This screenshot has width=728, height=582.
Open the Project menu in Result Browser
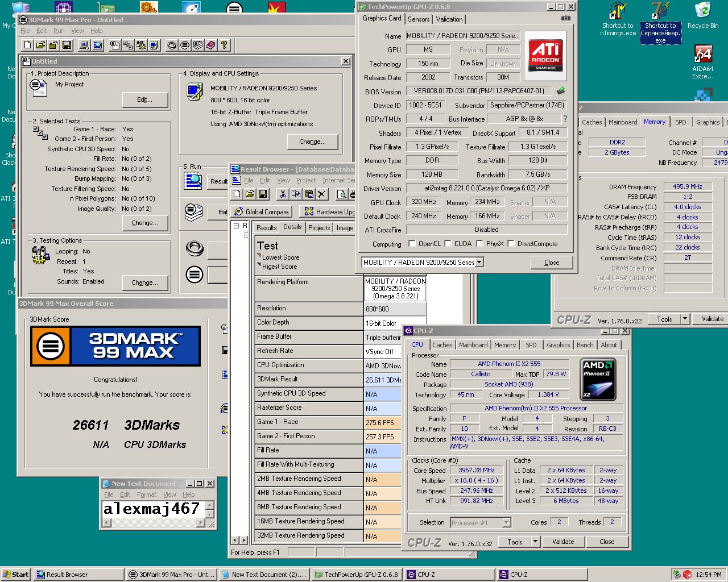pos(305,180)
